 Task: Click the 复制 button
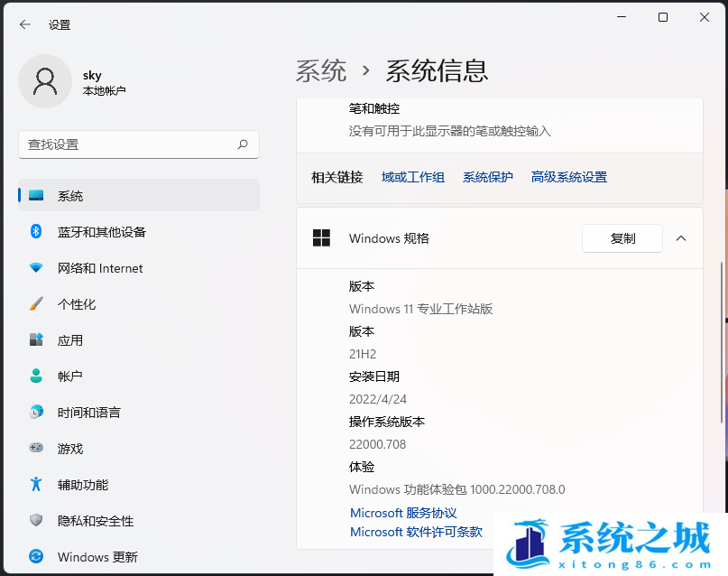[622, 238]
